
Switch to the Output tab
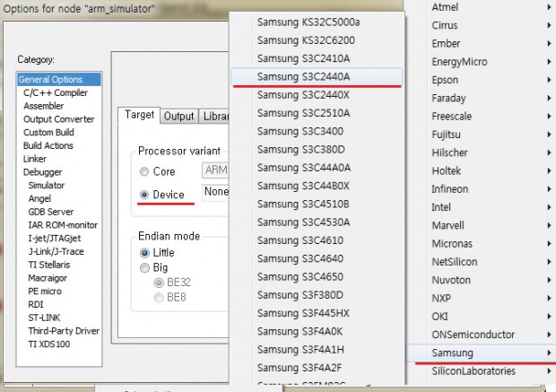click(x=179, y=117)
